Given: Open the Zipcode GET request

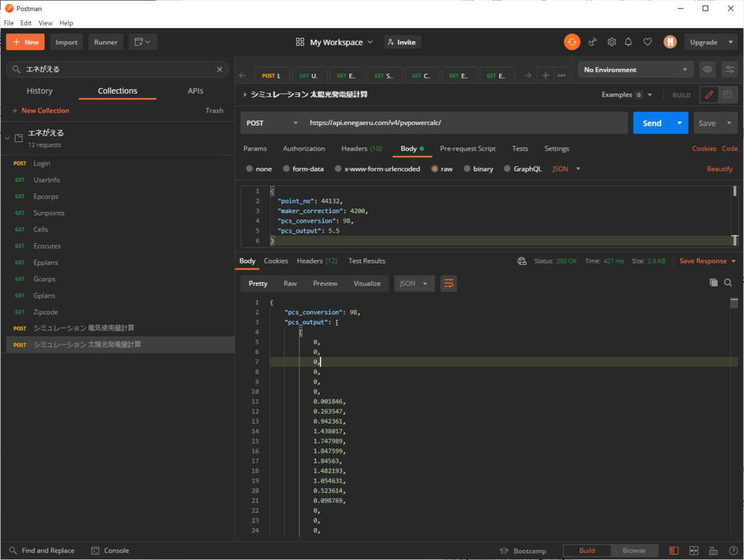Looking at the screenshot, I should click(x=117, y=312).
